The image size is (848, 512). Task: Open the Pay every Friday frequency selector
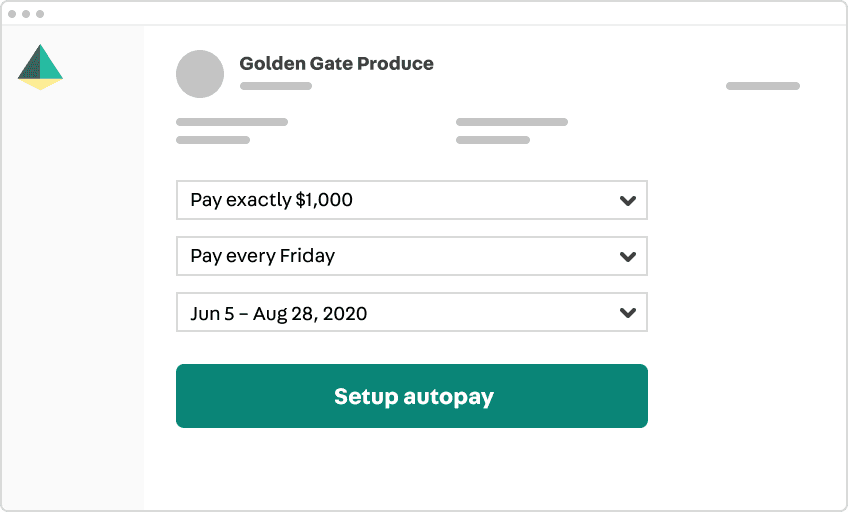pos(412,256)
